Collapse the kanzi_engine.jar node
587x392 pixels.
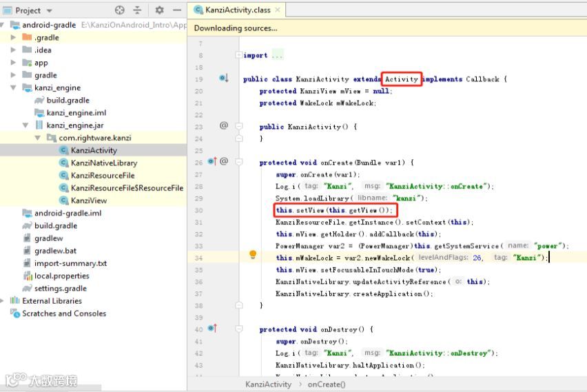coord(25,125)
